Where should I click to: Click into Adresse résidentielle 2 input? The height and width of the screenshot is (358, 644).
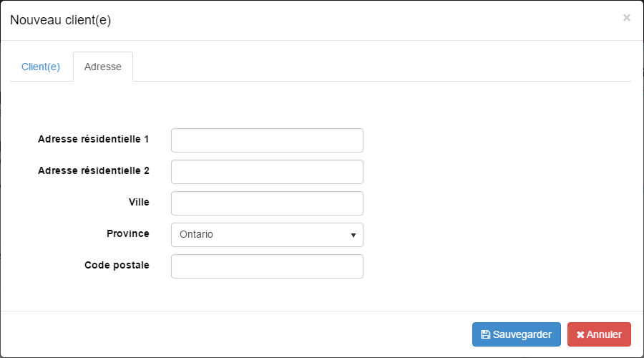tap(267, 172)
